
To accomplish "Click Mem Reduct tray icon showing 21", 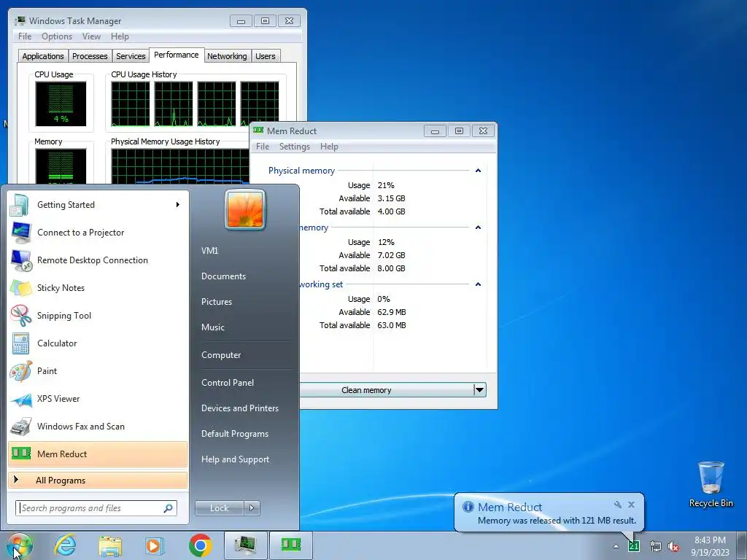I will [634, 546].
